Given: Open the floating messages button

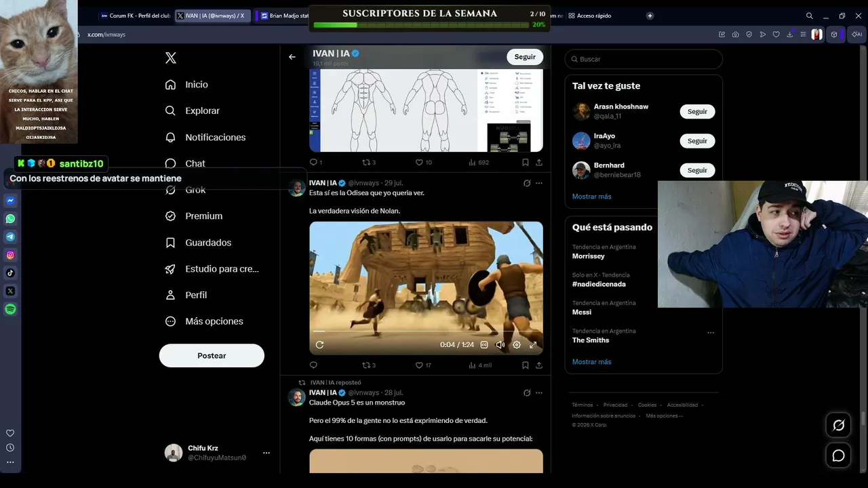Looking at the screenshot, I should click(838, 455).
